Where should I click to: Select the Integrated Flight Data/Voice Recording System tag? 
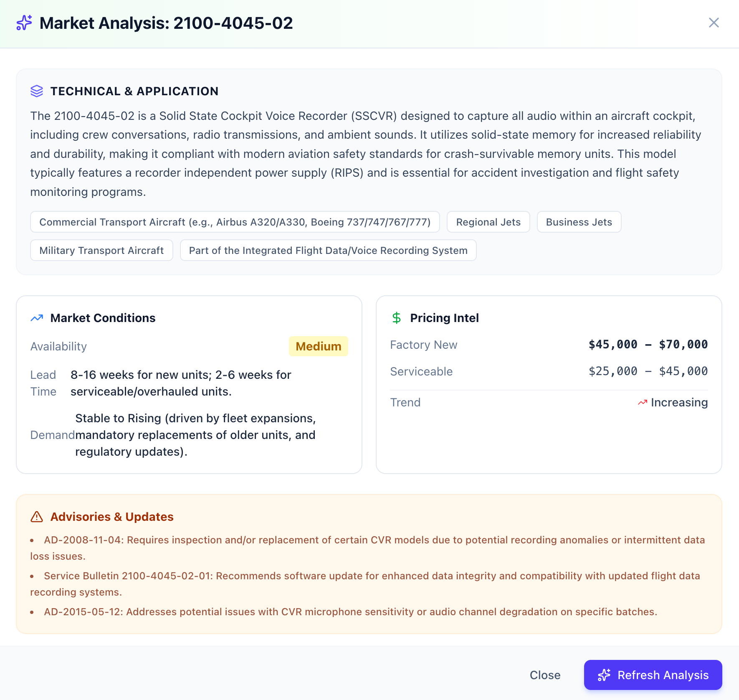tap(328, 250)
